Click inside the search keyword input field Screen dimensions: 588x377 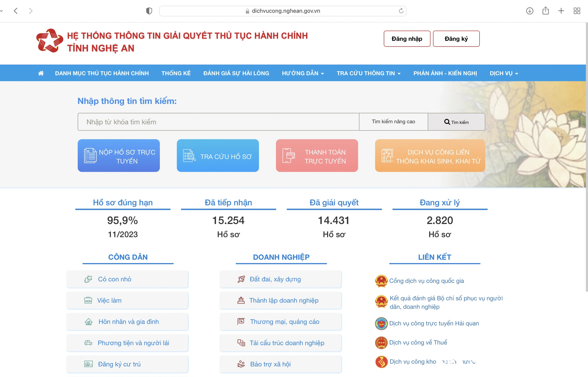pyautogui.click(x=218, y=122)
